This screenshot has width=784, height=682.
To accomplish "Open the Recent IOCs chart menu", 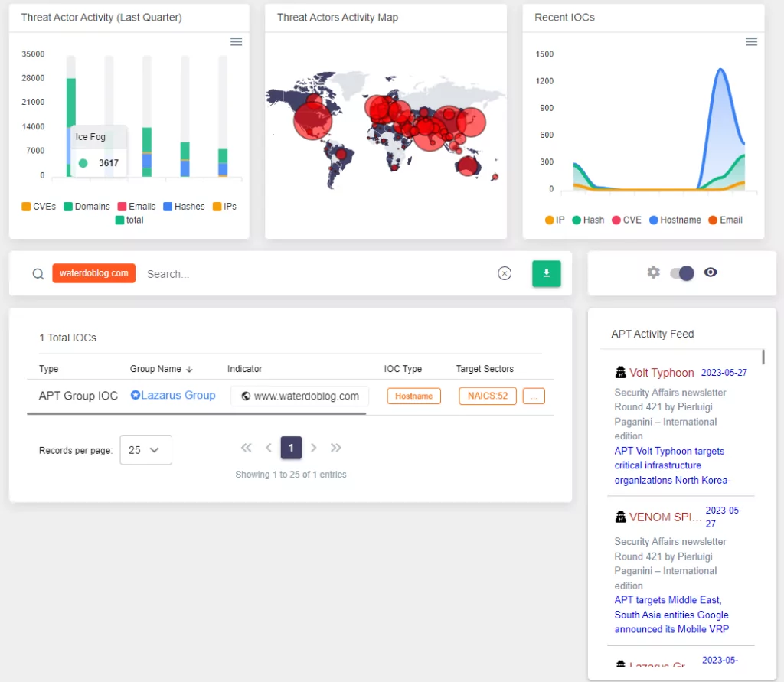I will point(751,41).
